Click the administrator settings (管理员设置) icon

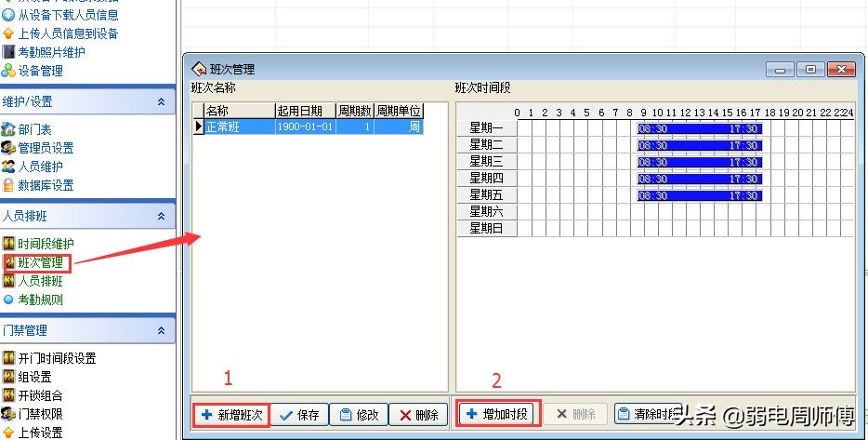click(x=8, y=148)
